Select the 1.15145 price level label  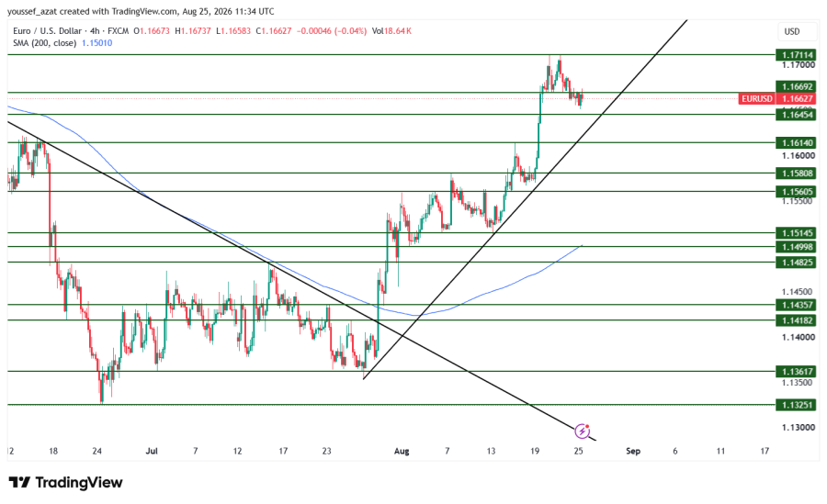click(x=796, y=232)
